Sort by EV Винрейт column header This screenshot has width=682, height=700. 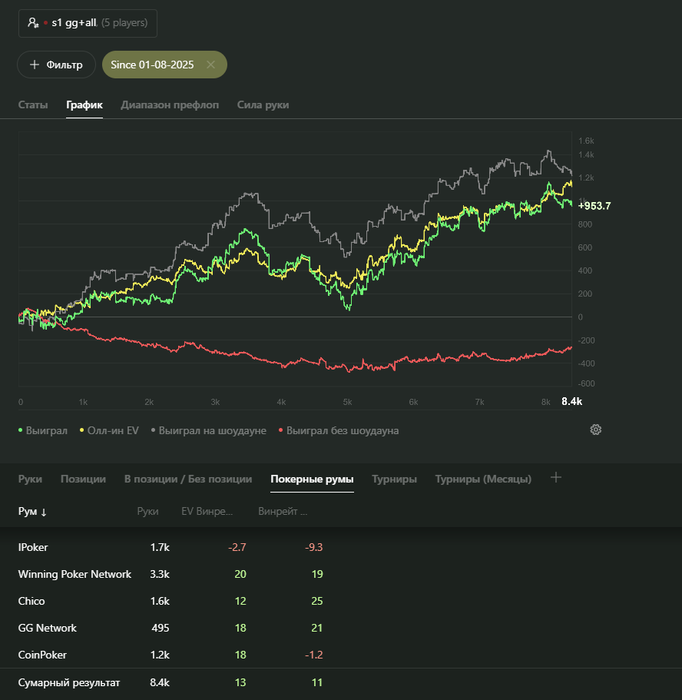pos(206,512)
